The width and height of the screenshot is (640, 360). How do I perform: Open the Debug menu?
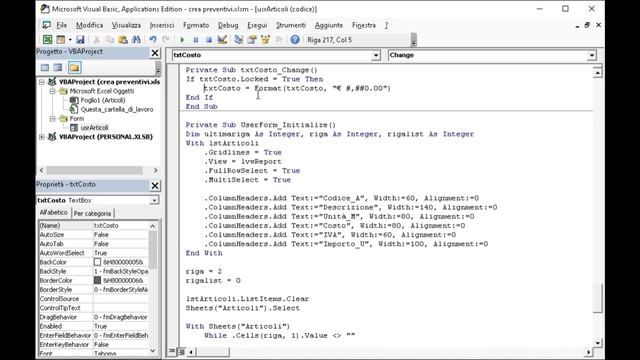point(228,25)
